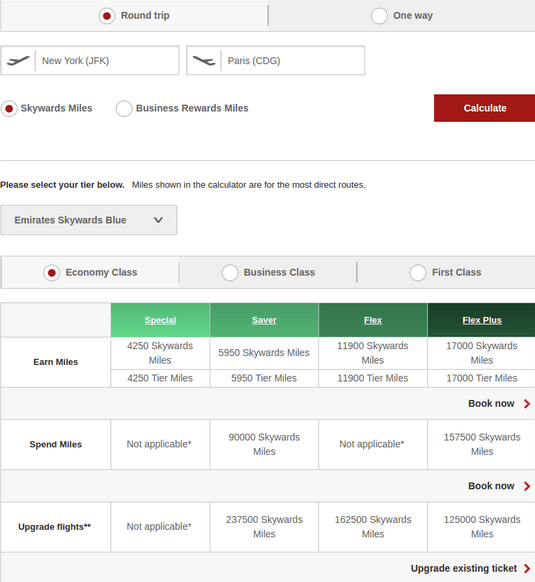Click the Upgrade flights** row label
This screenshot has width=535, height=582.
click(x=55, y=527)
